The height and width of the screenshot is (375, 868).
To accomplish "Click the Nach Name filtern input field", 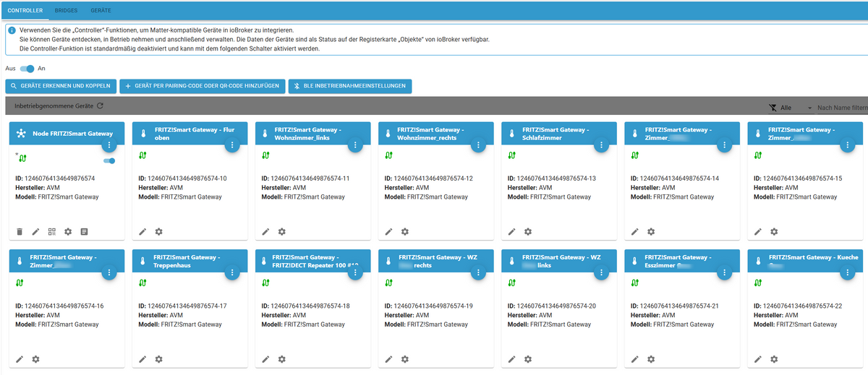I will (x=841, y=107).
